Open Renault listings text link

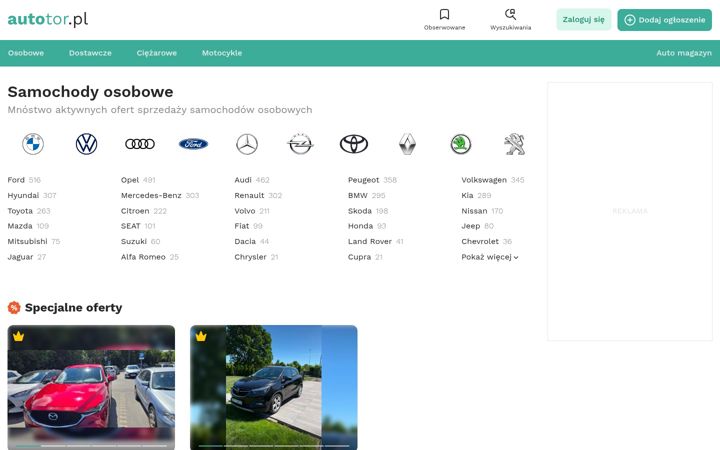pyautogui.click(x=249, y=196)
